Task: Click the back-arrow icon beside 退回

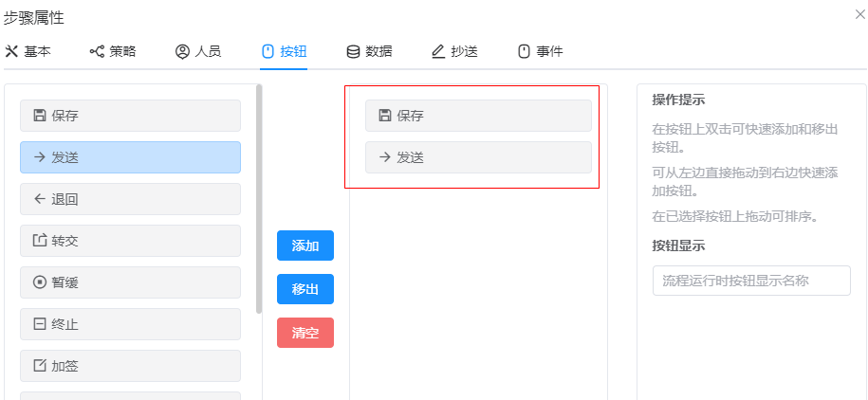Action: pyautogui.click(x=40, y=199)
